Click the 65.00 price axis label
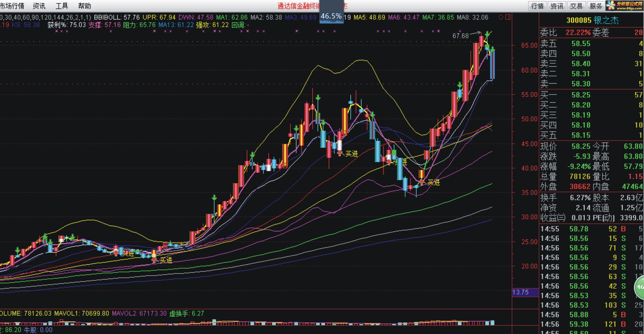 [x=529, y=45]
